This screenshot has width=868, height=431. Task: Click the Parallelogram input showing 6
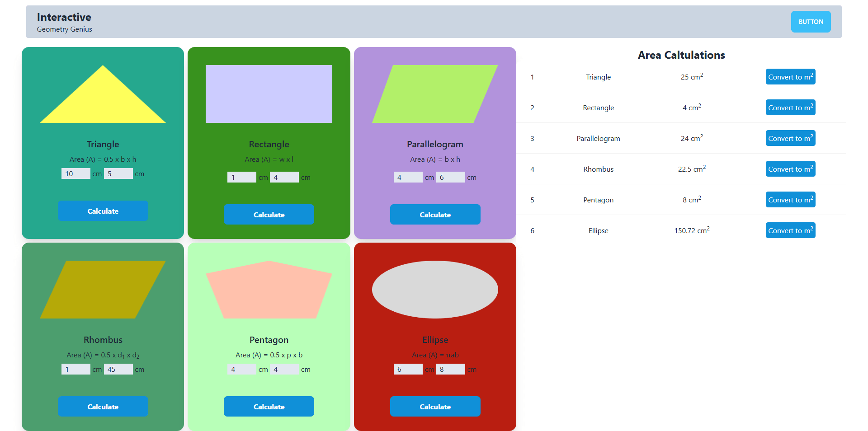450,178
